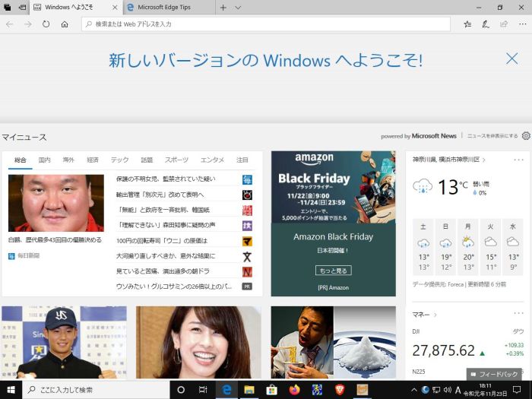Select the 経済 news category tab
Image resolution: width=532 pixels, height=399 pixels.
93,160
